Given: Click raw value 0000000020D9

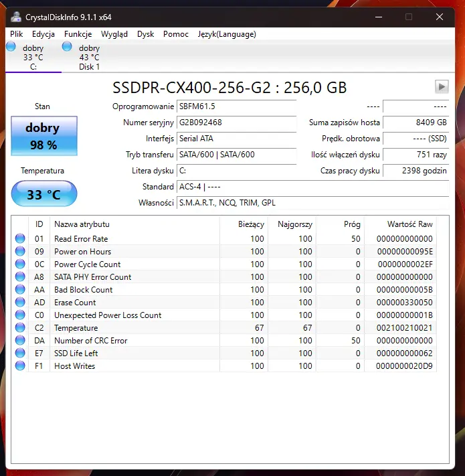Looking at the screenshot, I should point(404,366).
